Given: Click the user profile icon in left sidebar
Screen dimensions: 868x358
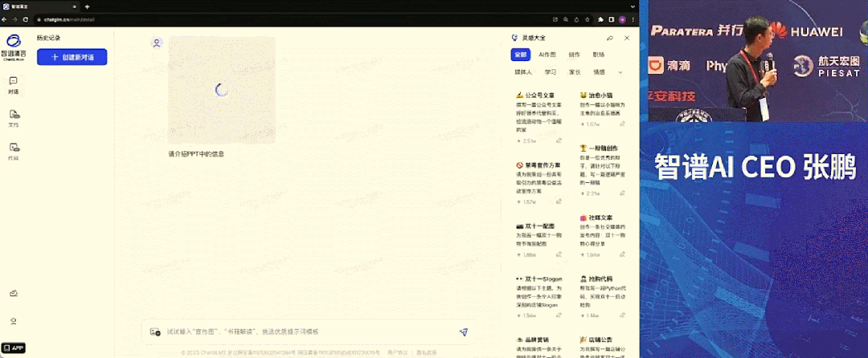Looking at the screenshot, I should pyautogui.click(x=14, y=321).
